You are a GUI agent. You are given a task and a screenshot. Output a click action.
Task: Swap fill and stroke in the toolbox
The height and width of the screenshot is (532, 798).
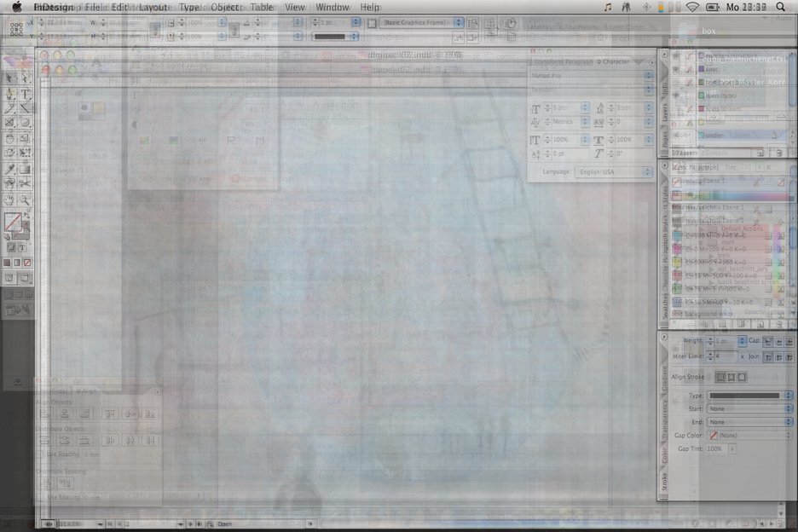point(27,216)
